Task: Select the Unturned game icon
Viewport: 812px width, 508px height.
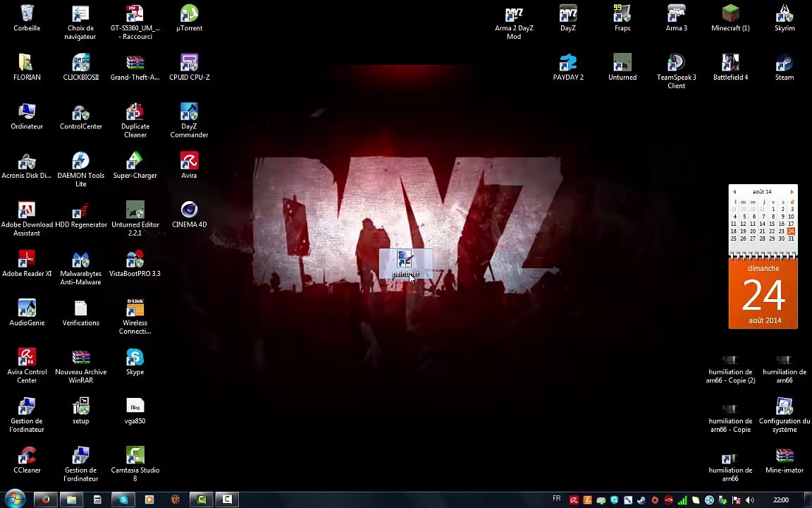Action: [622, 67]
